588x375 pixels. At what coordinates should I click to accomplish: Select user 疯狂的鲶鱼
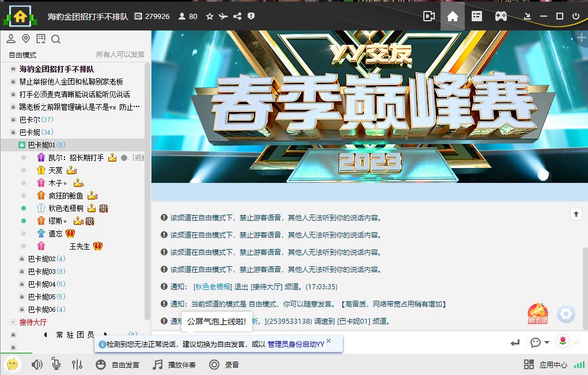click(66, 196)
